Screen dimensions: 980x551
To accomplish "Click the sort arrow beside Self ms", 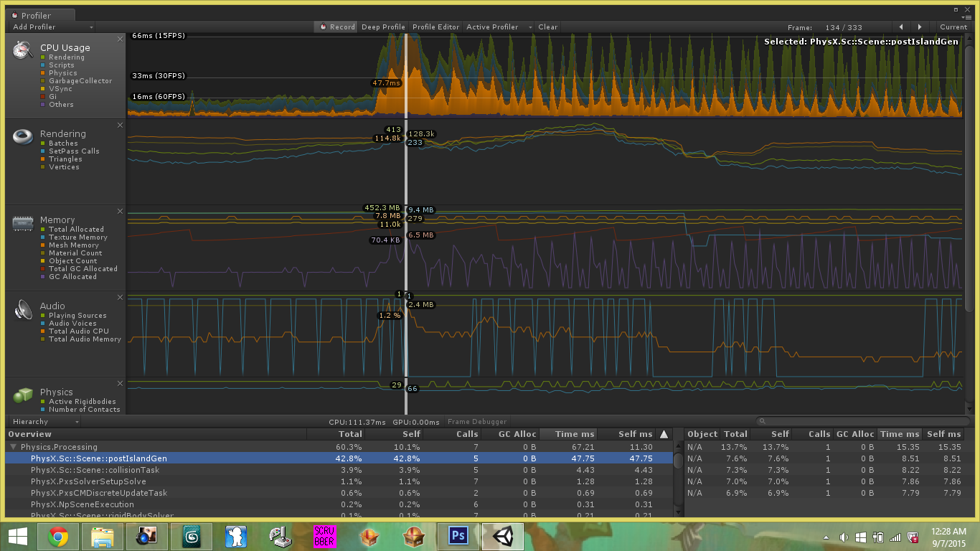I will tap(664, 434).
